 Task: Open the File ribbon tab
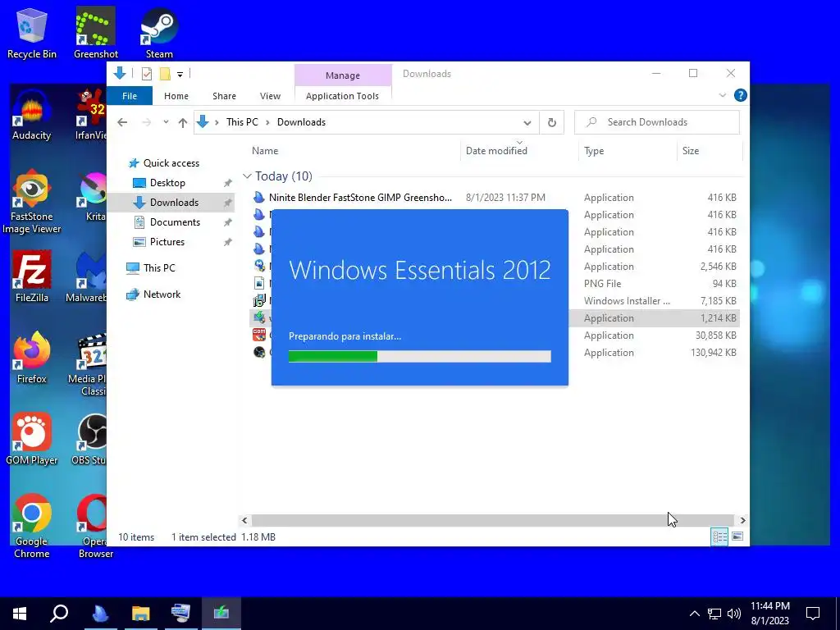[x=130, y=96]
